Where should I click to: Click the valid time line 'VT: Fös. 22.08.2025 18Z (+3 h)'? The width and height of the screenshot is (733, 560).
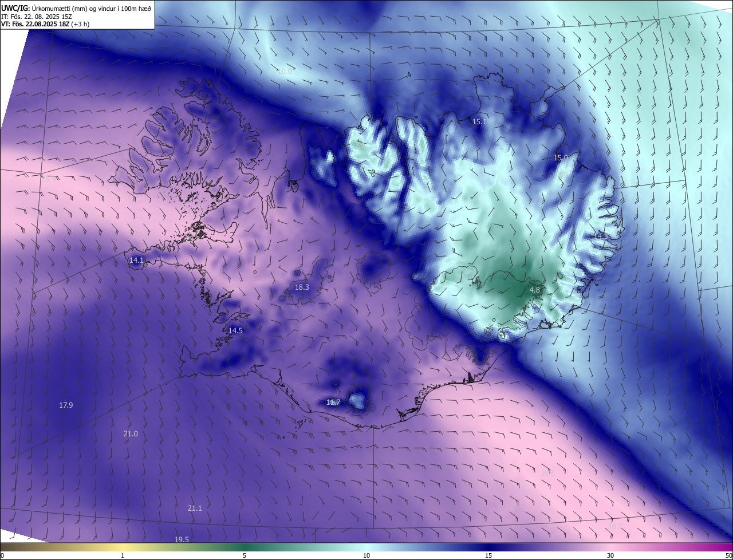tap(46, 24)
